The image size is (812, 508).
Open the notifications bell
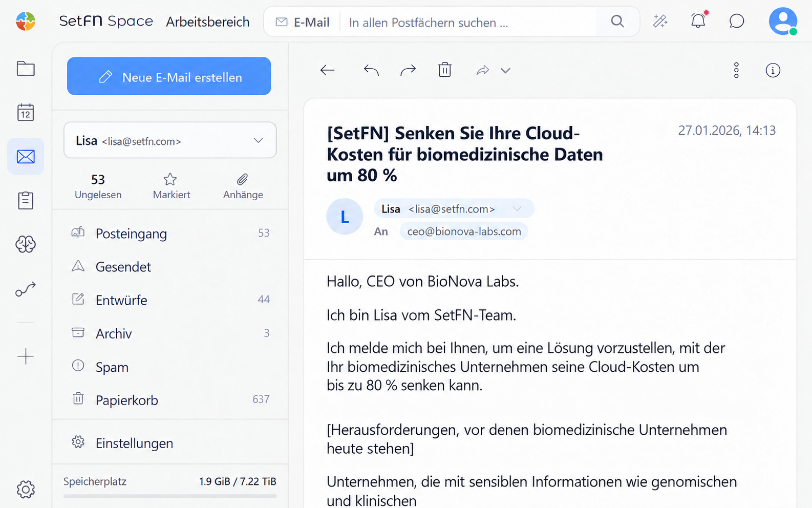698,20
